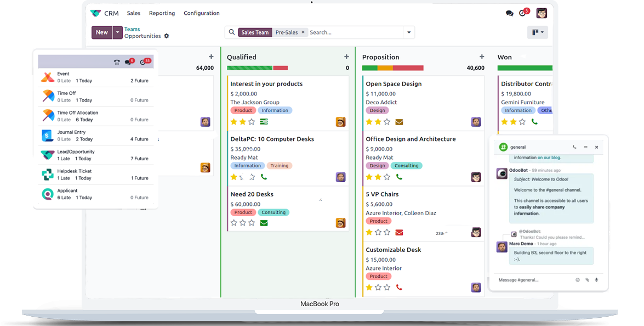Image resolution: width=644 pixels, height=326 pixels.
Task: Click the phone activity icon on DeltaPC card
Action: pyautogui.click(x=264, y=177)
